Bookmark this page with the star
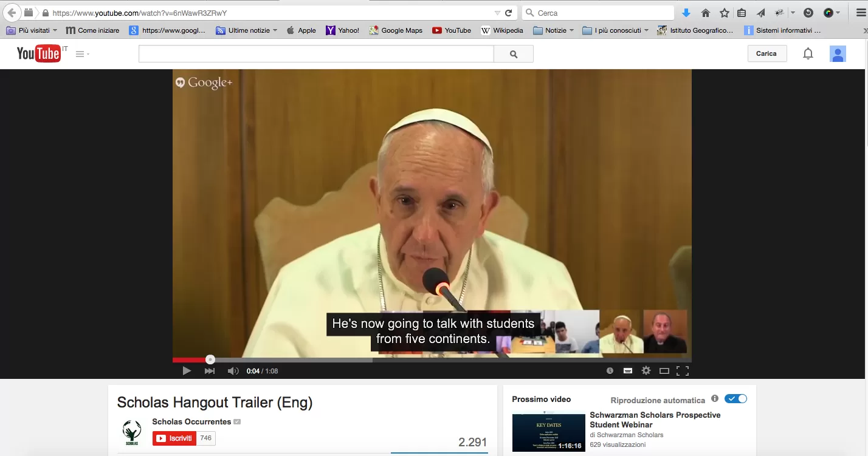 [x=725, y=13]
